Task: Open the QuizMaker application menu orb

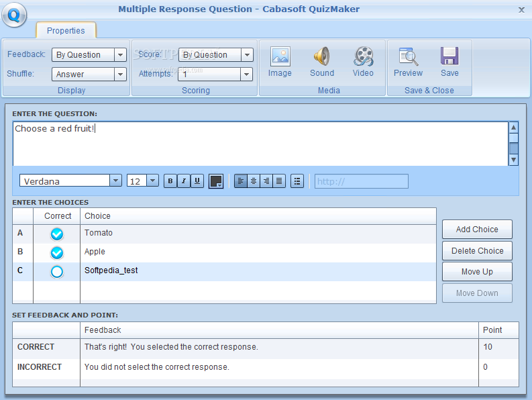Action: (14, 15)
